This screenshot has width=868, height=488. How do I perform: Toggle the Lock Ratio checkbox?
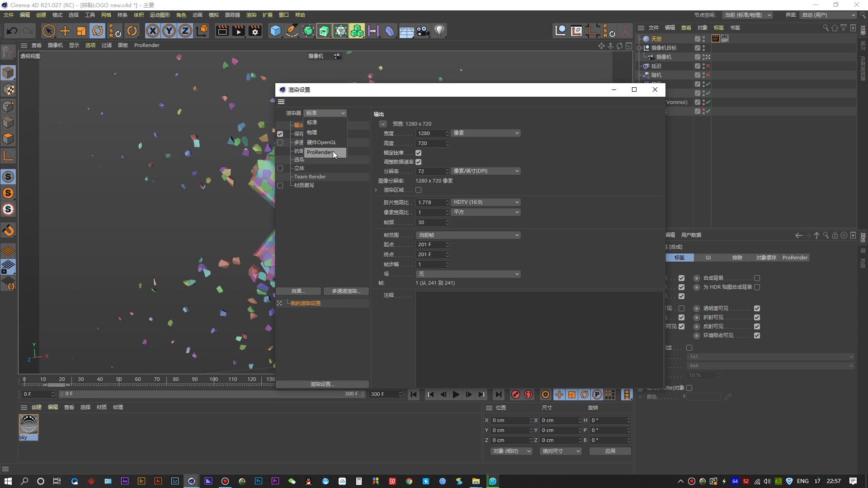[x=418, y=153]
